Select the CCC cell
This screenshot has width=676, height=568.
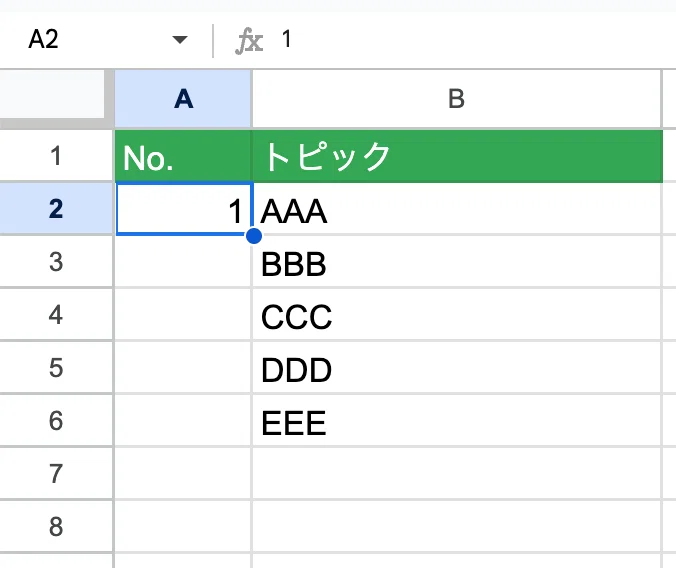coord(457,315)
